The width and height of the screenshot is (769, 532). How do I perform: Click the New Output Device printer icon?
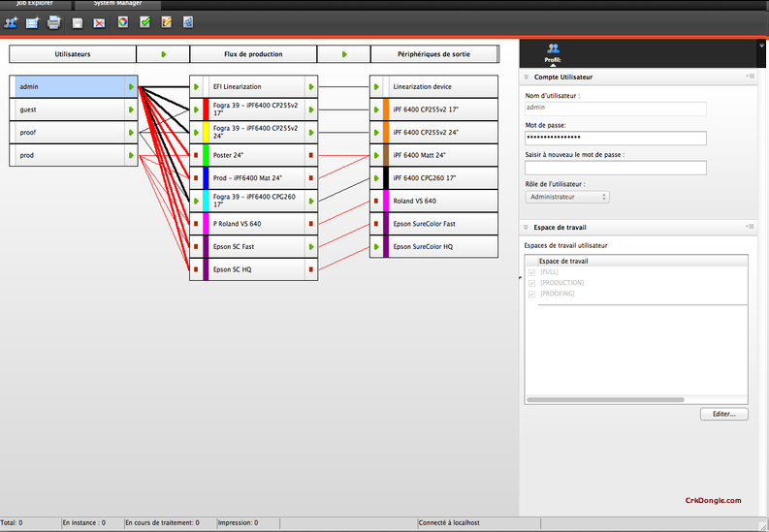point(54,22)
